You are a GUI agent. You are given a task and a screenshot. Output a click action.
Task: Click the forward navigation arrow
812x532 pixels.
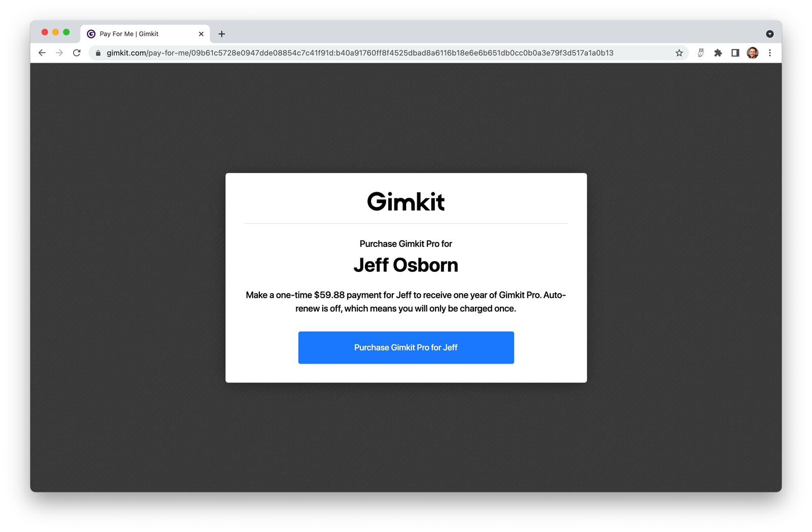click(59, 53)
